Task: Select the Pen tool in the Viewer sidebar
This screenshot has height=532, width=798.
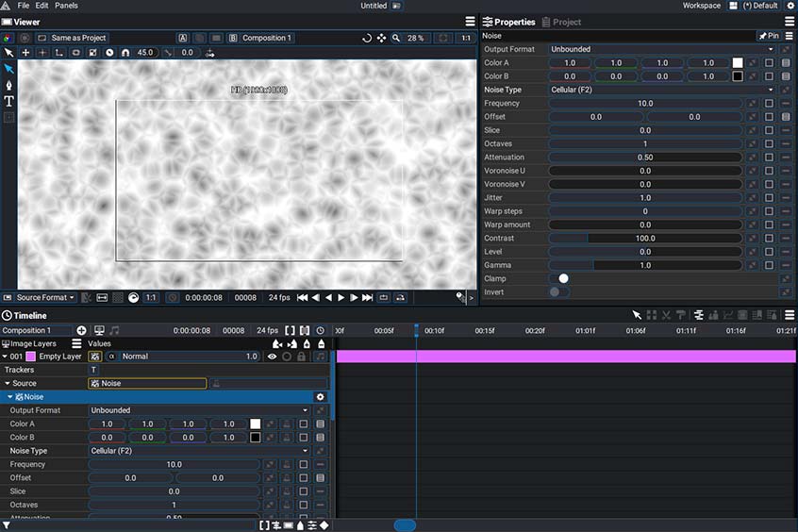Action: pos(8,85)
